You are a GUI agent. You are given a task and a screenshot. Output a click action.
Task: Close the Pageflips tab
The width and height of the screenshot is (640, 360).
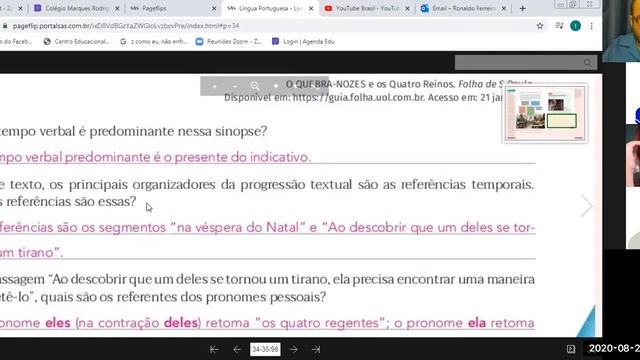(214, 8)
